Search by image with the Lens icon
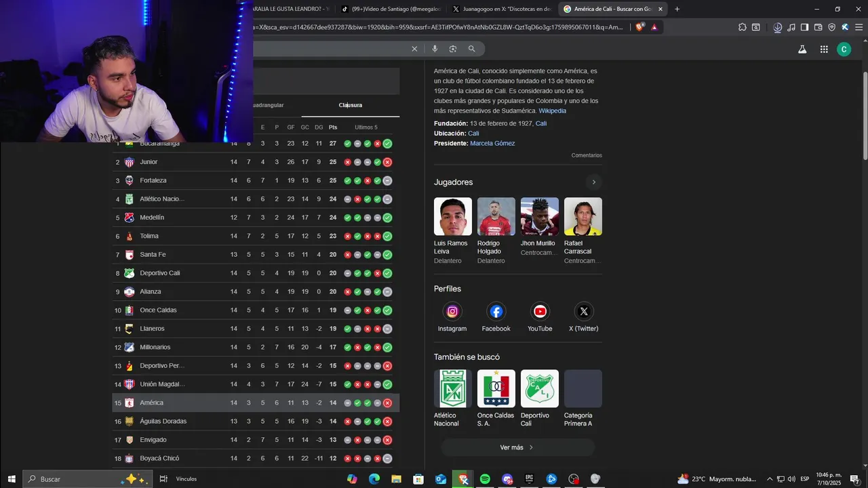Screen dimensions: 868x488 [453, 49]
